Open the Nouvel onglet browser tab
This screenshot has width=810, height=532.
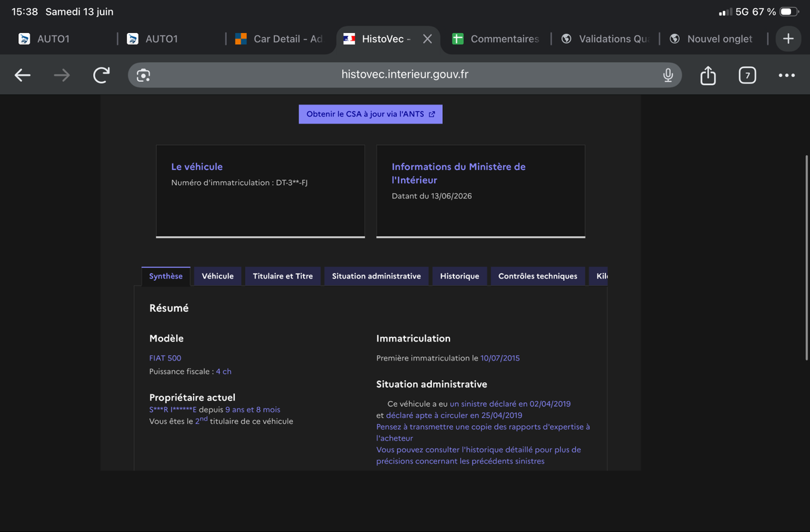coord(713,38)
